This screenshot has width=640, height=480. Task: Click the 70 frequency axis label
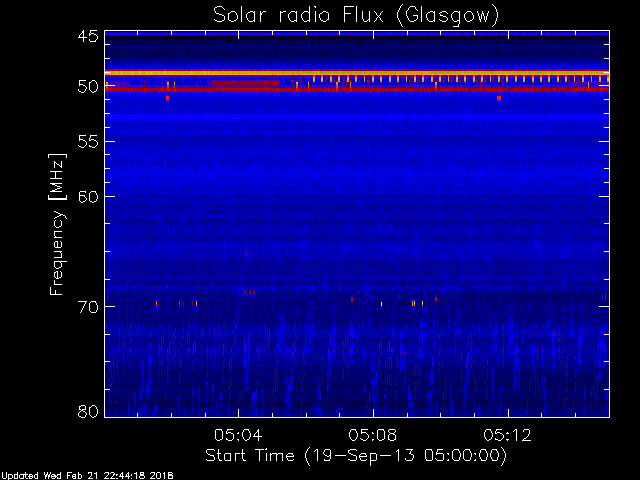coord(88,307)
